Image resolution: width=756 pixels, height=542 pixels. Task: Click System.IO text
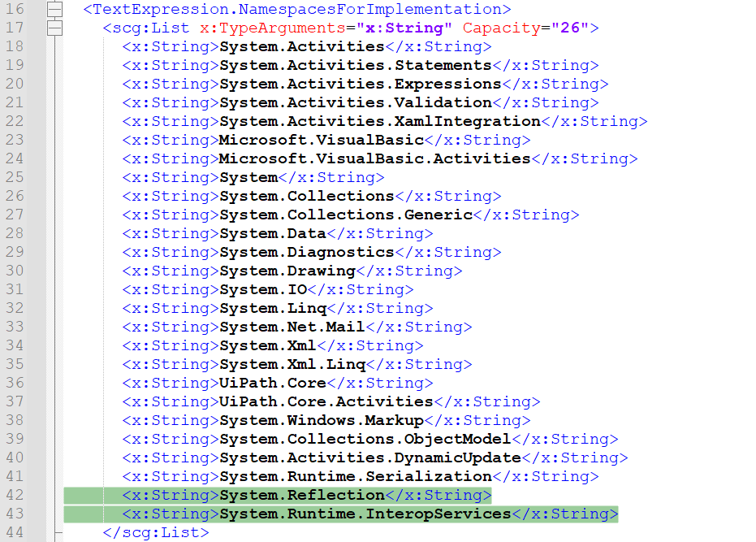pos(263,289)
